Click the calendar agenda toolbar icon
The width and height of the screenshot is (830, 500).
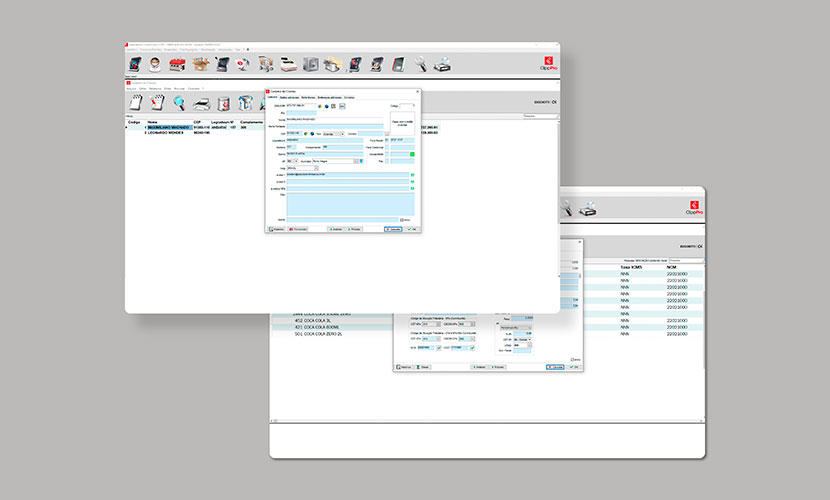(178, 64)
